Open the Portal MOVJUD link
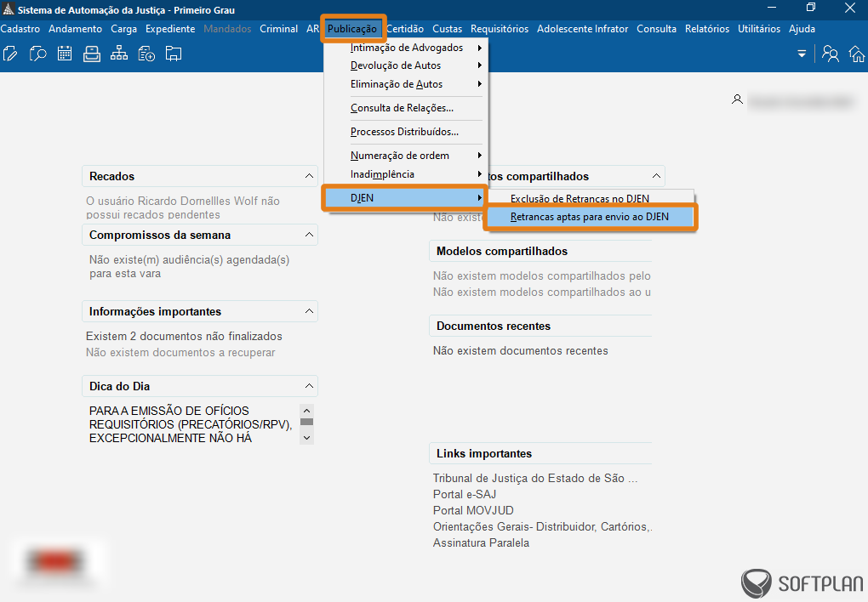This screenshot has height=602, width=868. pos(473,510)
